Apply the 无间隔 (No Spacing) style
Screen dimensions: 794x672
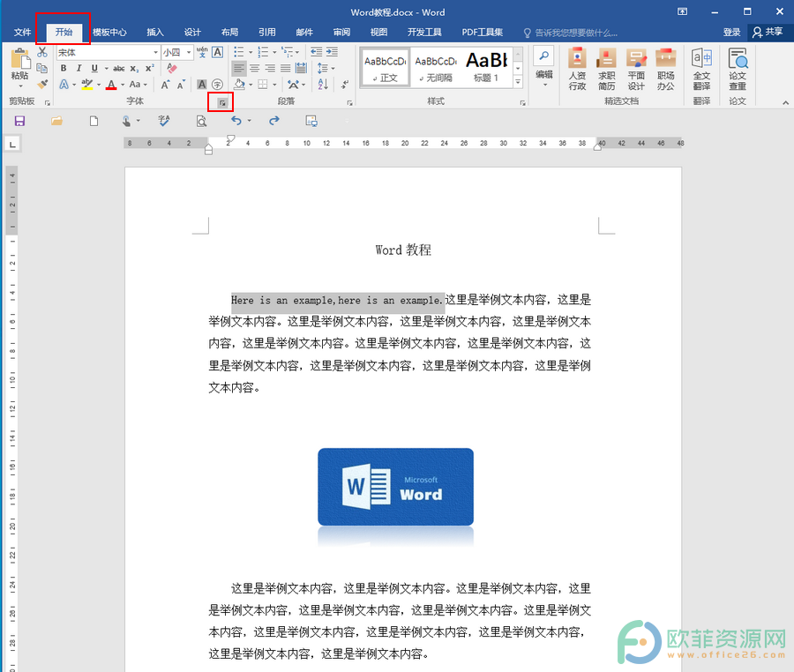pos(436,68)
